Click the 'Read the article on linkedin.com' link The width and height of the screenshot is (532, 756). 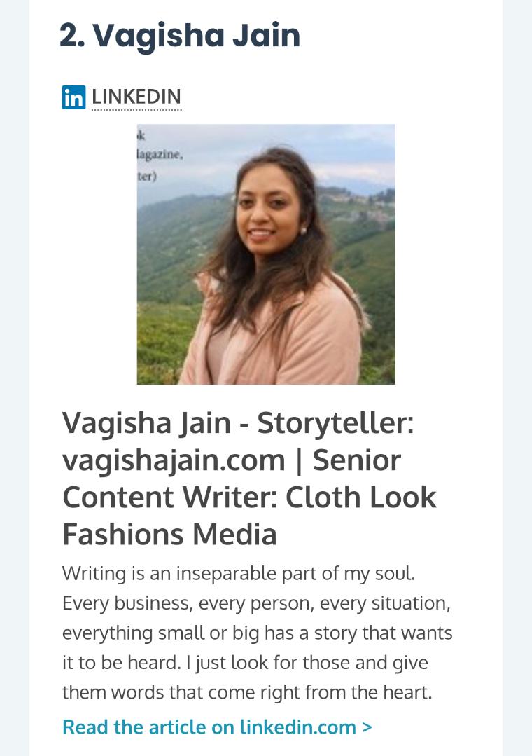pyautogui.click(x=217, y=727)
